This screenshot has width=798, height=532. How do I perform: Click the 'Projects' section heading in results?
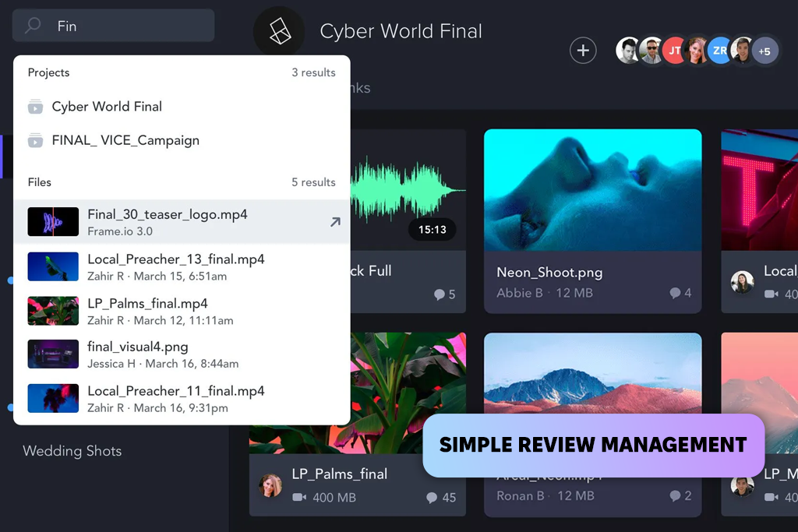pos(48,72)
